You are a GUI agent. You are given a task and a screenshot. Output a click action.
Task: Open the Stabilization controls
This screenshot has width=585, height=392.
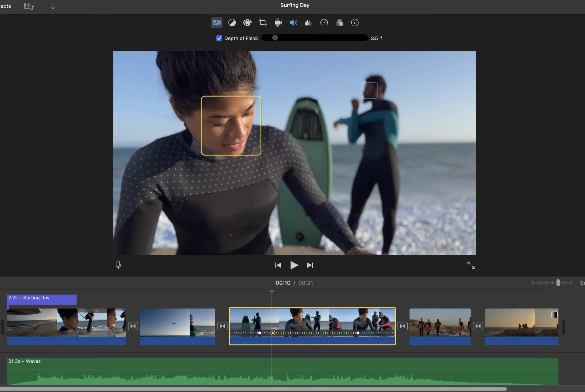coord(278,22)
